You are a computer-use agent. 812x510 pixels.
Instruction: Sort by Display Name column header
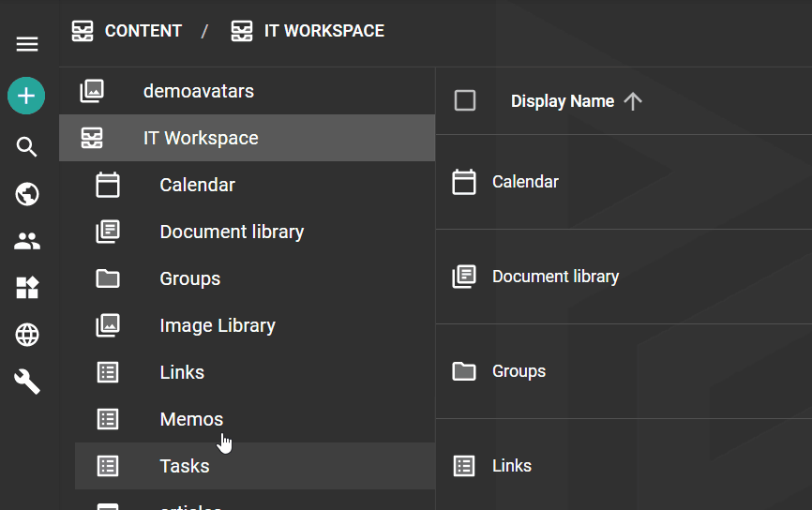pyautogui.click(x=563, y=101)
